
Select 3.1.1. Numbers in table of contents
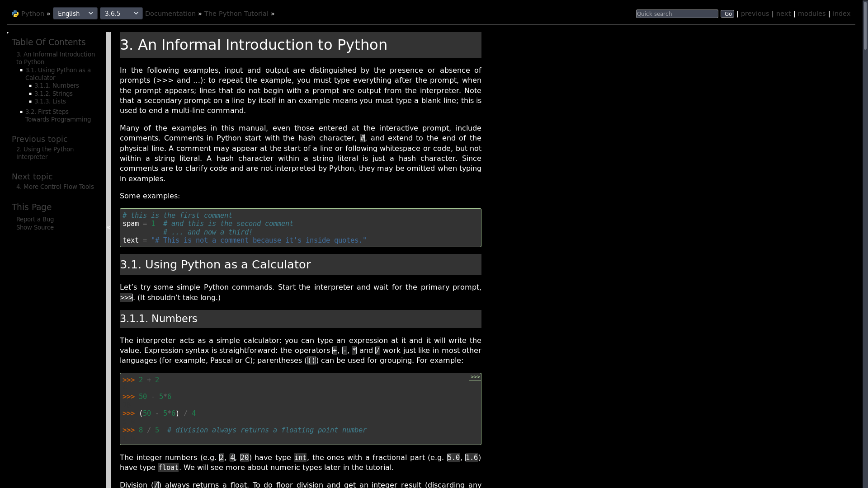[x=56, y=85]
